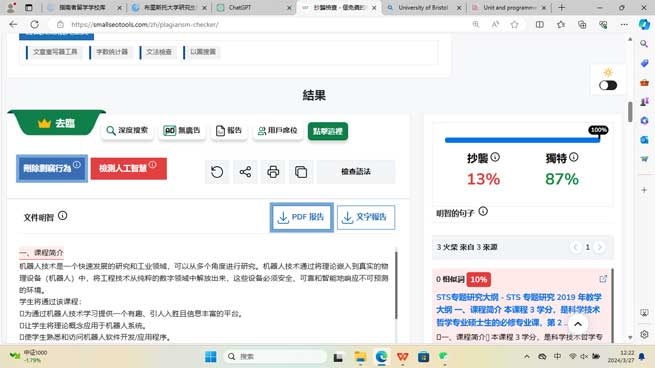655x368 pixels.
Task: Copy the checked text icon
Action: (301, 172)
